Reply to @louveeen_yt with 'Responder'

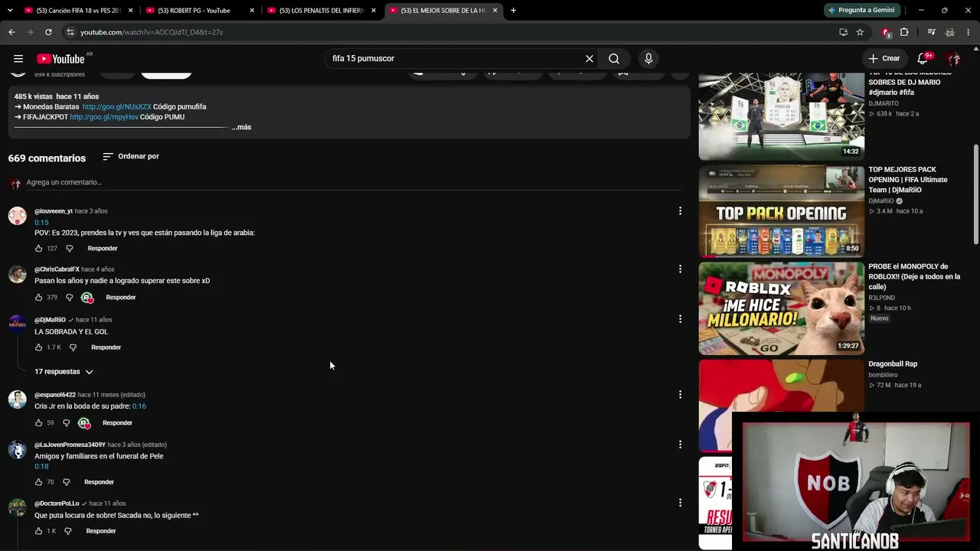(103, 249)
